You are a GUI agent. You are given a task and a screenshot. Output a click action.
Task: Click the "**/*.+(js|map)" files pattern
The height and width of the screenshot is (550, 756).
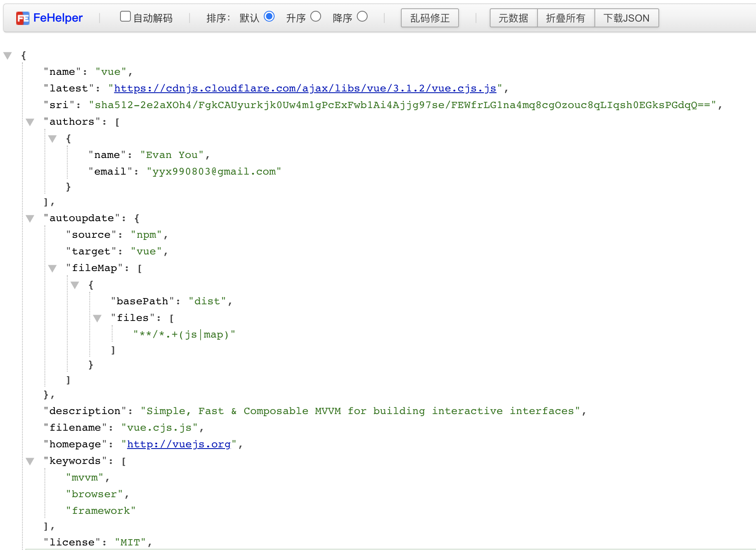click(184, 335)
